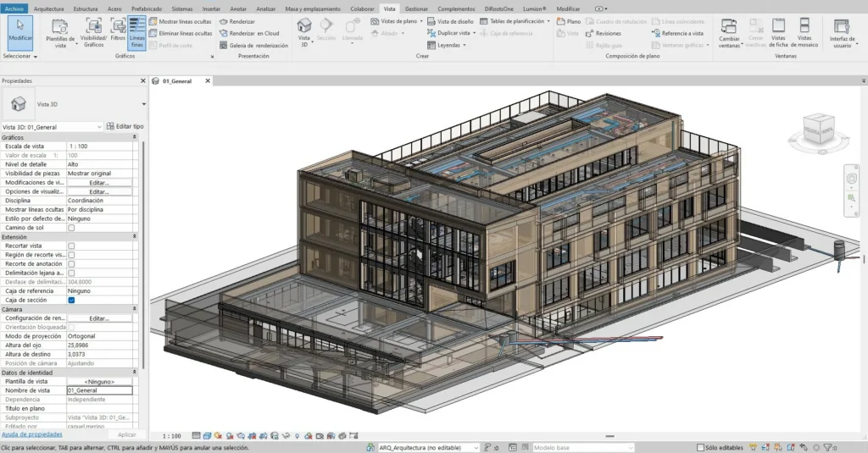Viewport: 868px width, 453px height.
Task: Open Galería de renderización
Action: pyautogui.click(x=253, y=45)
